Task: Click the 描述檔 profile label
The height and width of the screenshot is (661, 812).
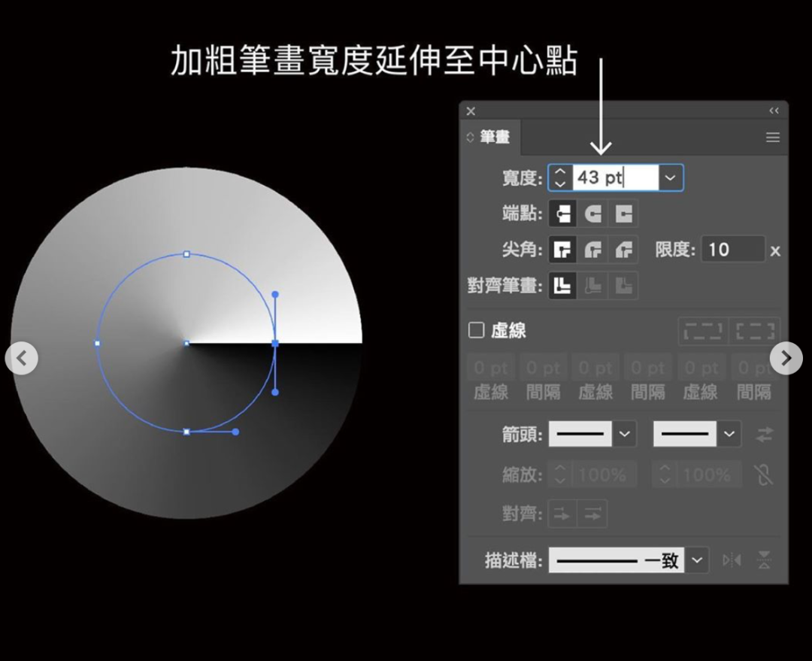Action: point(514,560)
